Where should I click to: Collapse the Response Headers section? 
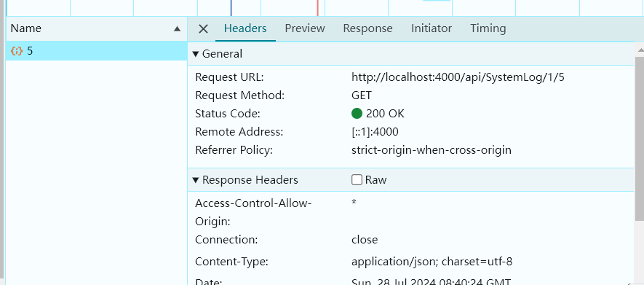tap(196, 180)
